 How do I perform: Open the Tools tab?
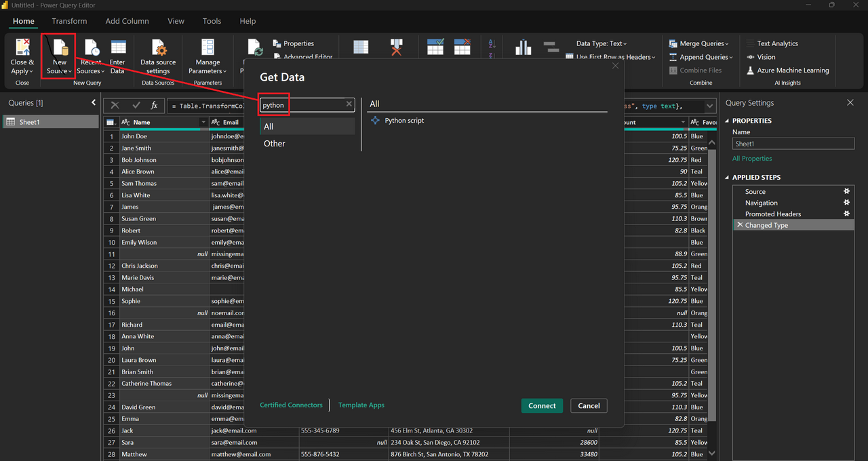[212, 21]
